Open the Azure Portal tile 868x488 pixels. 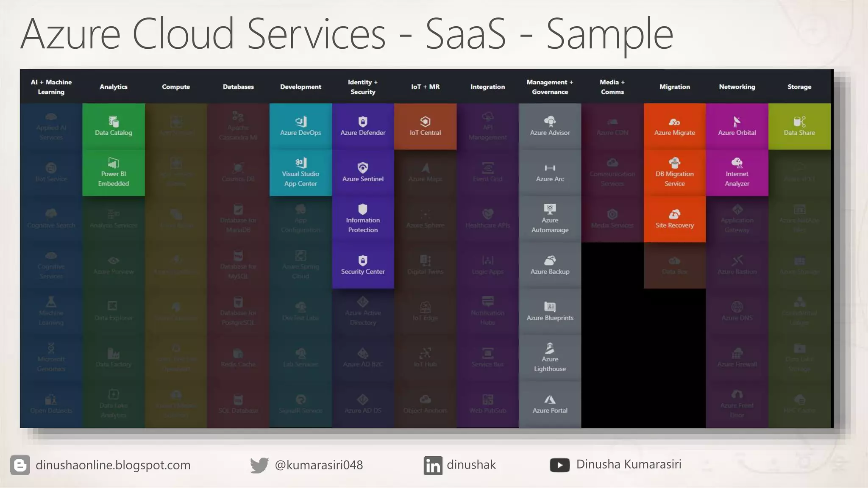tap(550, 404)
